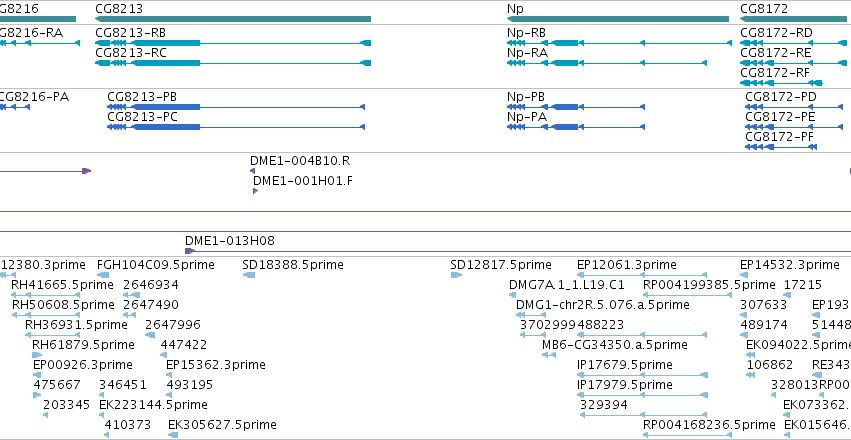
Task: Select EST EP12061.3prime
Action: pos(643,275)
